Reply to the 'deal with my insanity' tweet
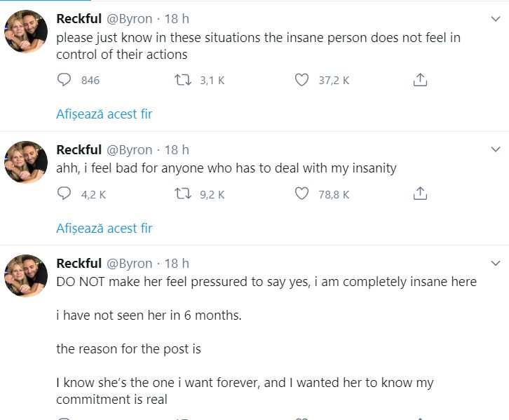The height and width of the screenshot is (420, 509). 65,194
